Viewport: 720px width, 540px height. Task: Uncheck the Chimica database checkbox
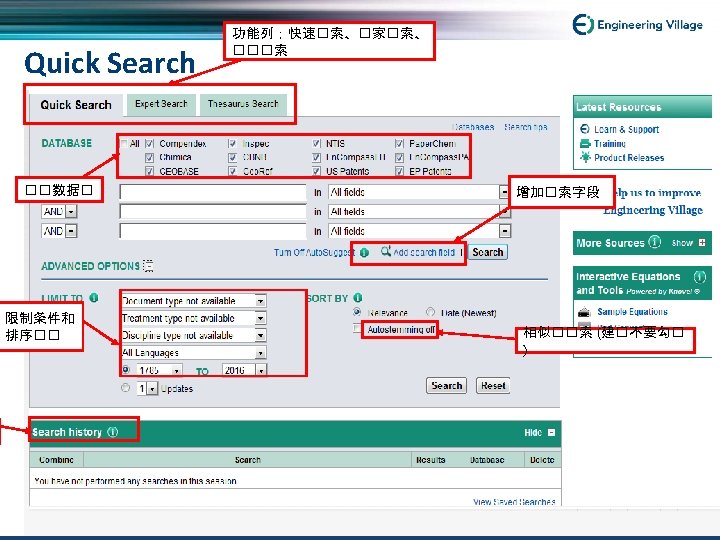[149, 158]
